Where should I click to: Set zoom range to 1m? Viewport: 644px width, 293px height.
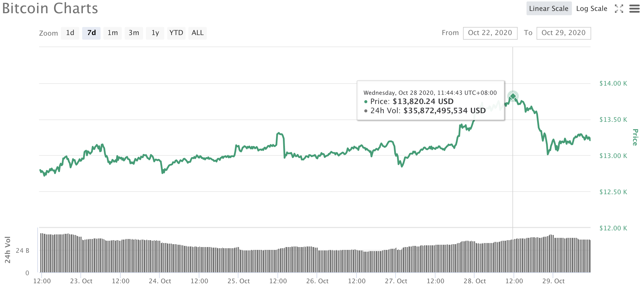pyautogui.click(x=113, y=33)
